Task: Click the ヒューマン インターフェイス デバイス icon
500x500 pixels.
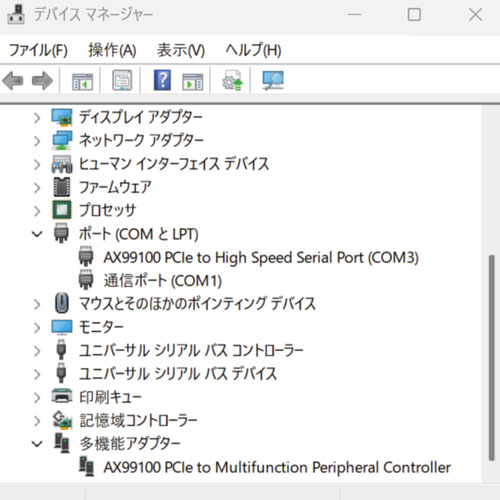Action: (x=62, y=164)
